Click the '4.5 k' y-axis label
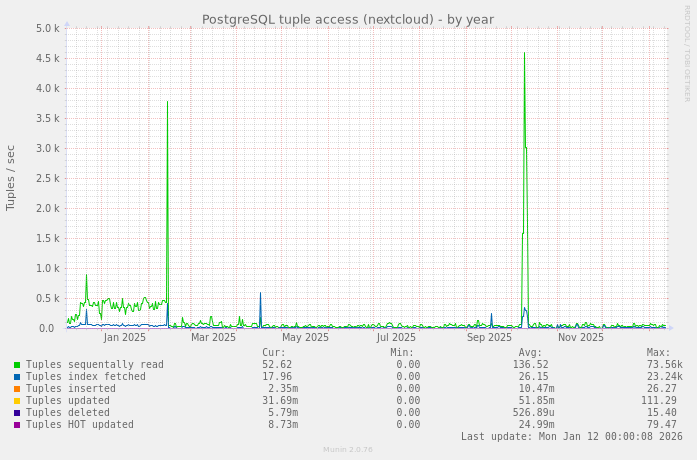697x460 pixels. tap(48, 58)
